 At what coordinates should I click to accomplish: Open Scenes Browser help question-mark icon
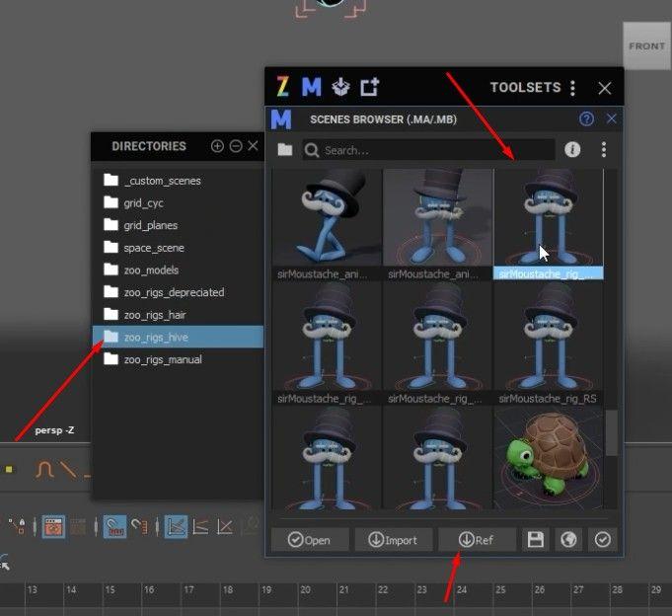point(586,118)
